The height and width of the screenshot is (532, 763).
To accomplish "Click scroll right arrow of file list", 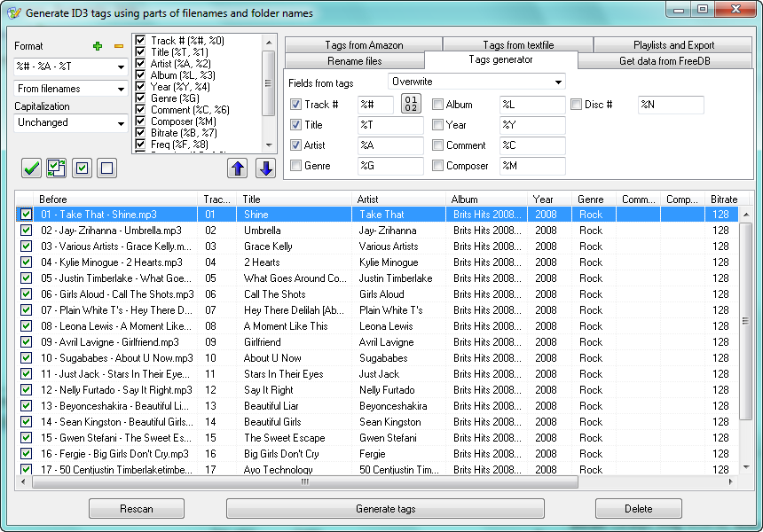I will pos(731,481).
